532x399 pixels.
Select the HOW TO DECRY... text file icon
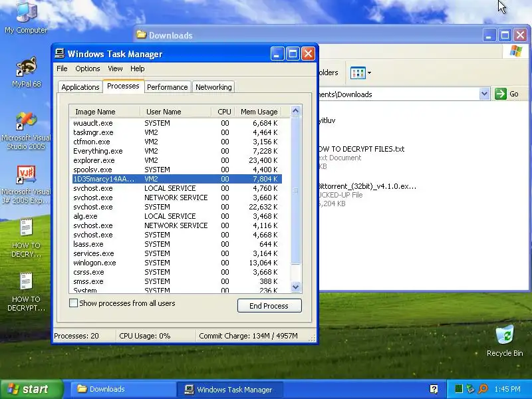point(26,237)
